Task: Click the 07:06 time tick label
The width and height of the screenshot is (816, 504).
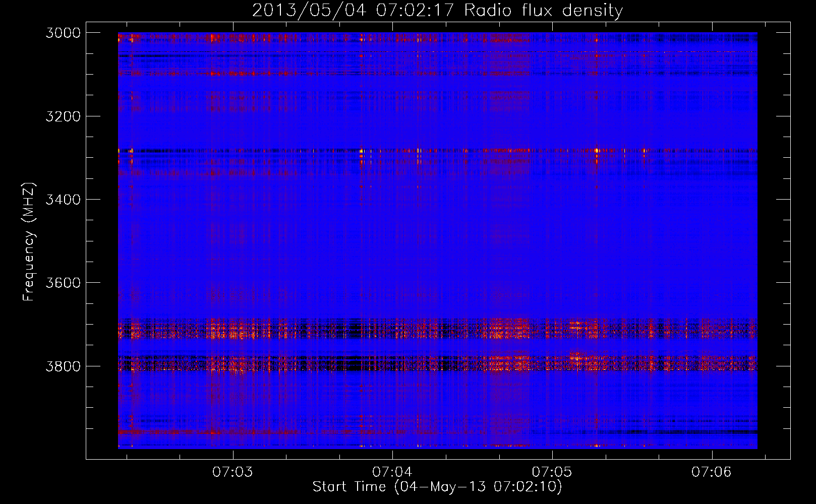Action: [712, 472]
